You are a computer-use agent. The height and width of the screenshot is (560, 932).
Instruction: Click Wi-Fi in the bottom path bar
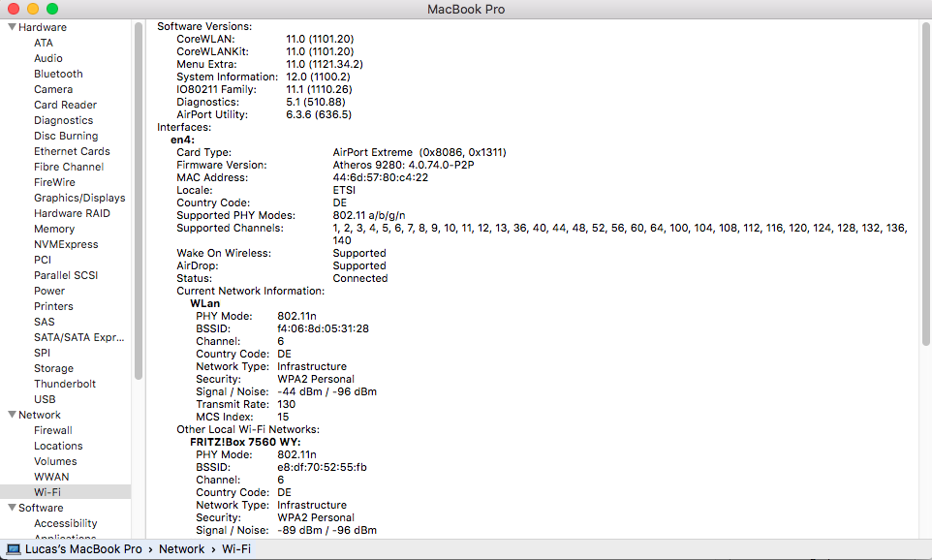tap(236, 549)
